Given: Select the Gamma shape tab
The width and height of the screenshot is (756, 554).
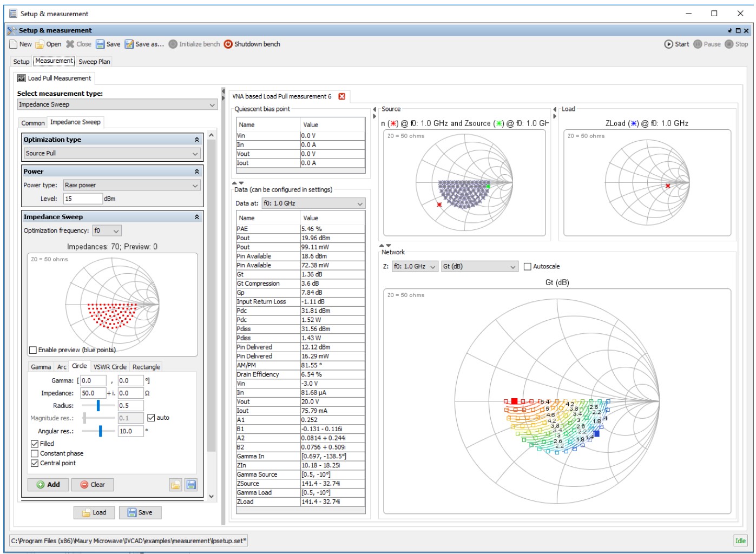Looking at the screenshot, I should [x=41, y=367].
